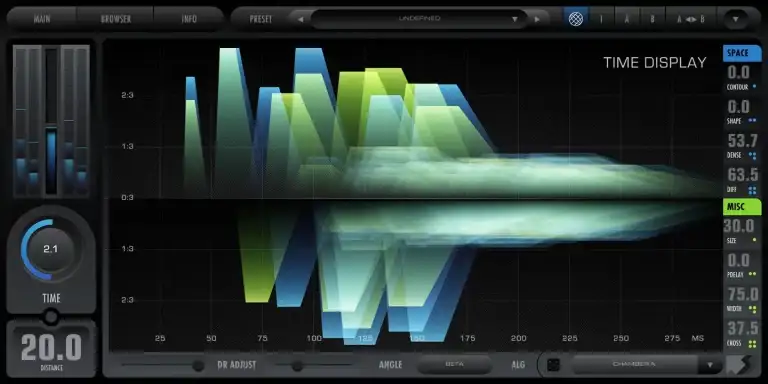This screenshot has height=384, width=768.
Task: Click the SHAPE value 0.0
Action: pos(739,107)
